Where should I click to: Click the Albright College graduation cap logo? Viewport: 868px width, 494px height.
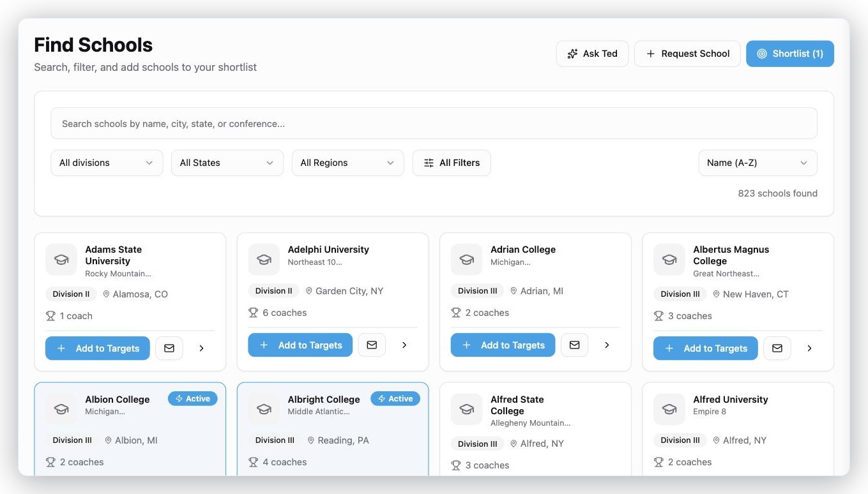coord(264,409)
